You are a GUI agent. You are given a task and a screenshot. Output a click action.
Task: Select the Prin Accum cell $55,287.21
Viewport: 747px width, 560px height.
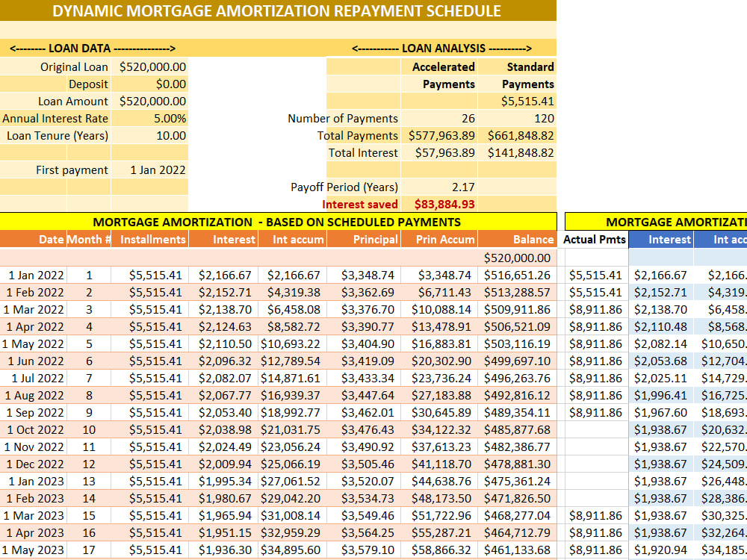439,532
